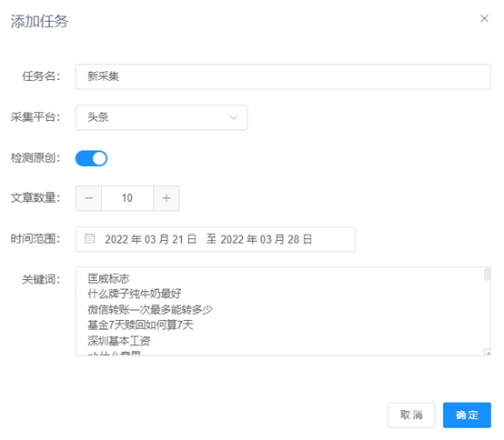Click the end date 2022 年 03 月 28 日
The image size is (504, 440).
pyautogui.click(x=267, y=239)
